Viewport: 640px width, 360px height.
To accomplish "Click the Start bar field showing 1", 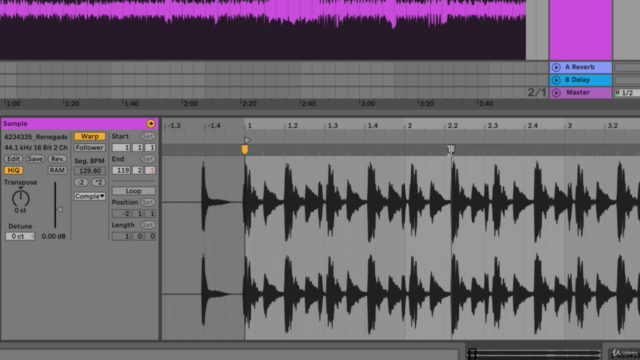I will pyautogui.click(x=121, y=148).
